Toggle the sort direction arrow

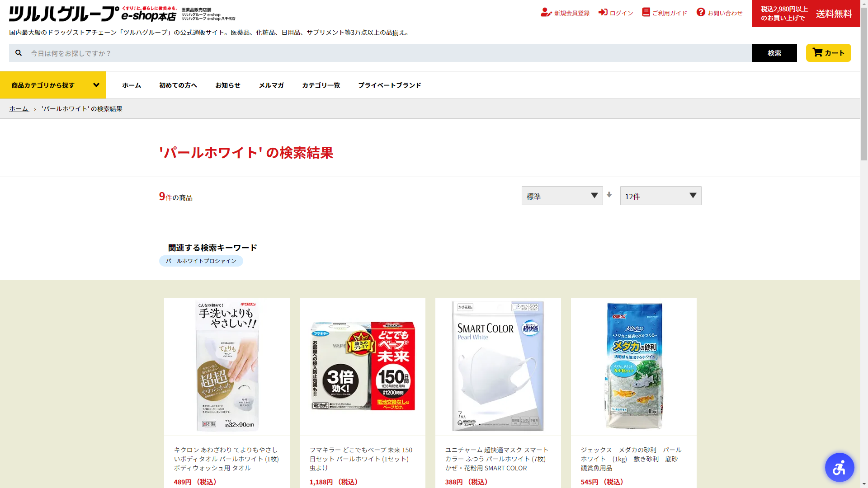(609, 195)
